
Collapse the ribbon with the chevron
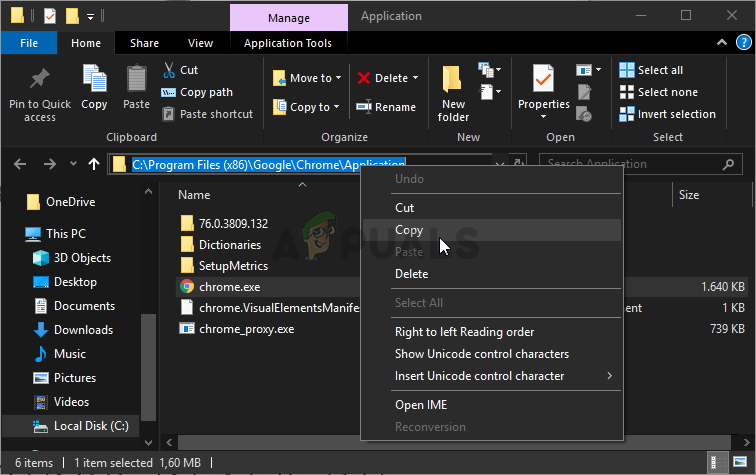click(722, 42)
